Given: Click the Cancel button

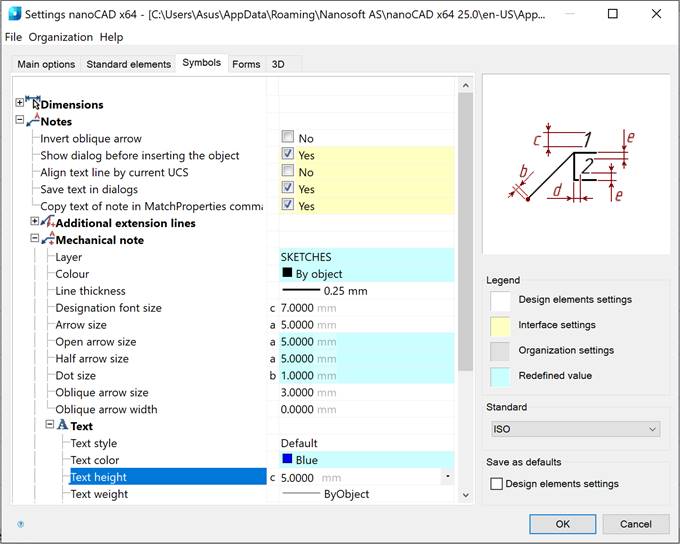Looking at the screenshot, I should pos(635,524).
